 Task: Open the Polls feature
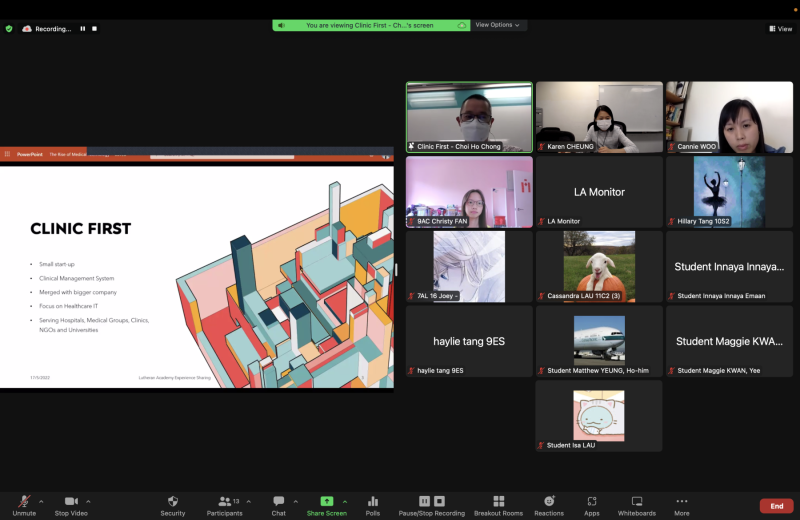pos(373,505)
